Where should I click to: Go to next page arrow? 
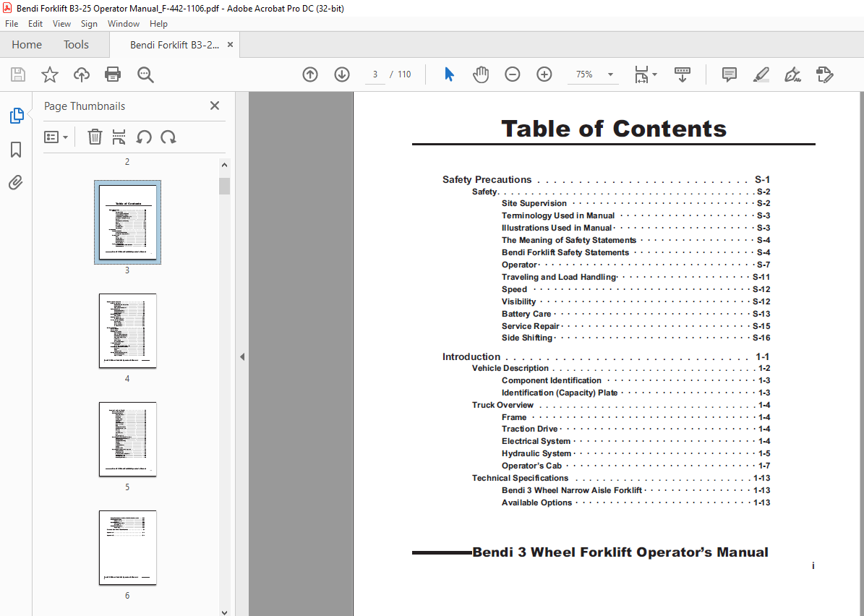(x=342, y=74)
